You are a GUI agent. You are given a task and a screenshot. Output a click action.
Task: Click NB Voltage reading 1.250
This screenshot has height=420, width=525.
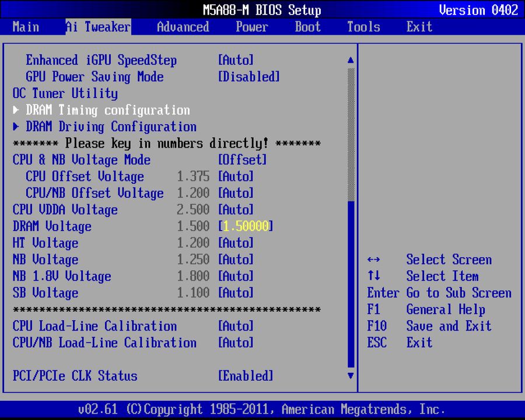point(193,260)
